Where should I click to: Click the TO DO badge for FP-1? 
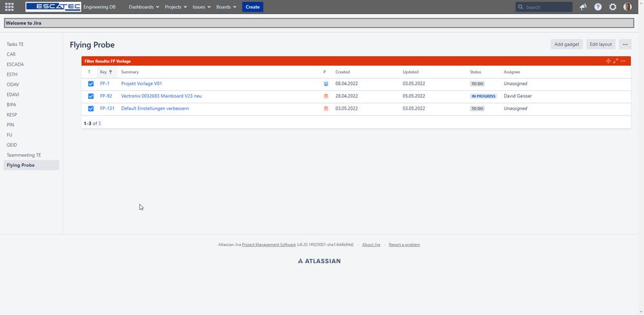coord(477,83)
